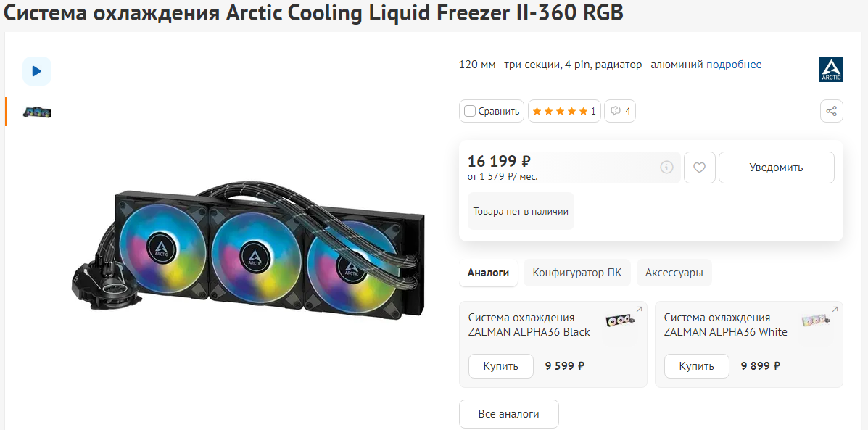Select the cooler thumbnail image
The width and height of the screenshot is (868, 430).
coord(37,112)
